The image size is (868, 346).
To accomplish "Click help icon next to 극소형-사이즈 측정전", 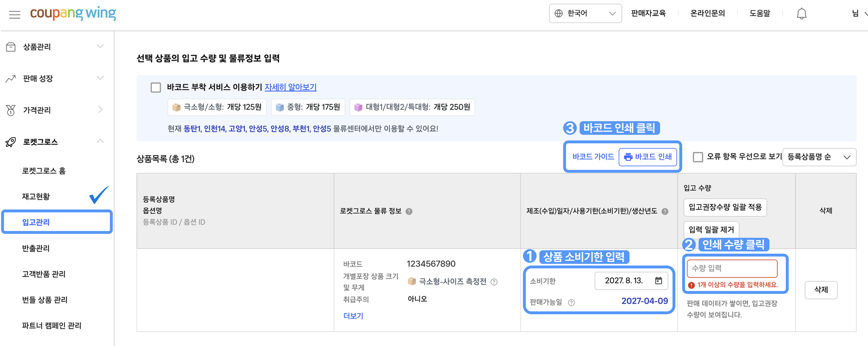I will (x=494, y=282).
